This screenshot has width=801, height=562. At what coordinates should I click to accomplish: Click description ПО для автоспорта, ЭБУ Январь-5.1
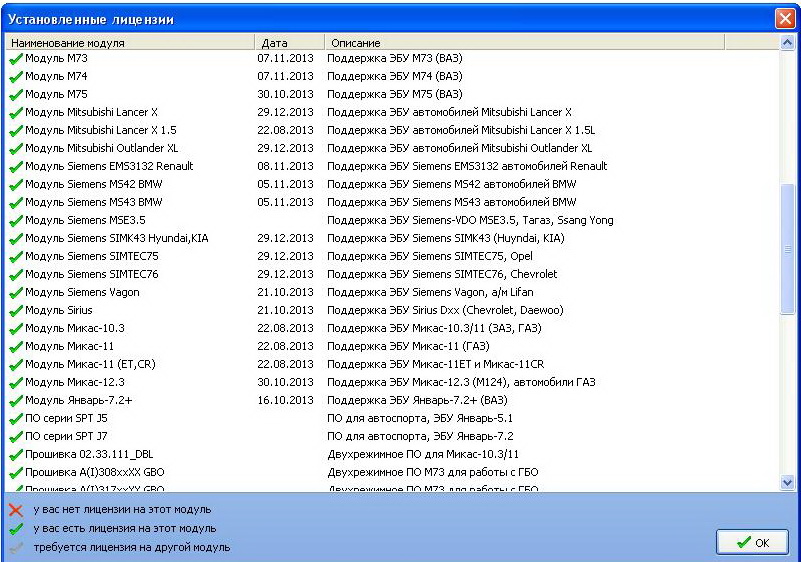pyautogui.click(x=420, y=418)
